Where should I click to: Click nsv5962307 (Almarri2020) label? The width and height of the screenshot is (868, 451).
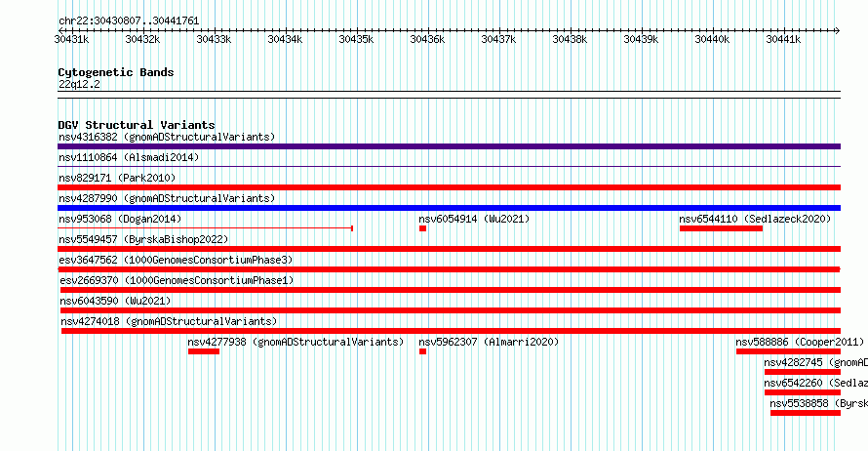(x=489, y=342)
